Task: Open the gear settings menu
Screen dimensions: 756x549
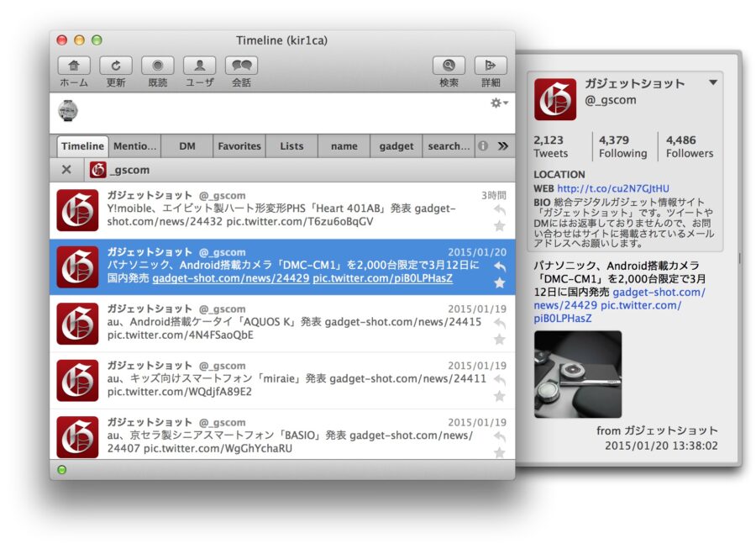Action: click(499, 103)
